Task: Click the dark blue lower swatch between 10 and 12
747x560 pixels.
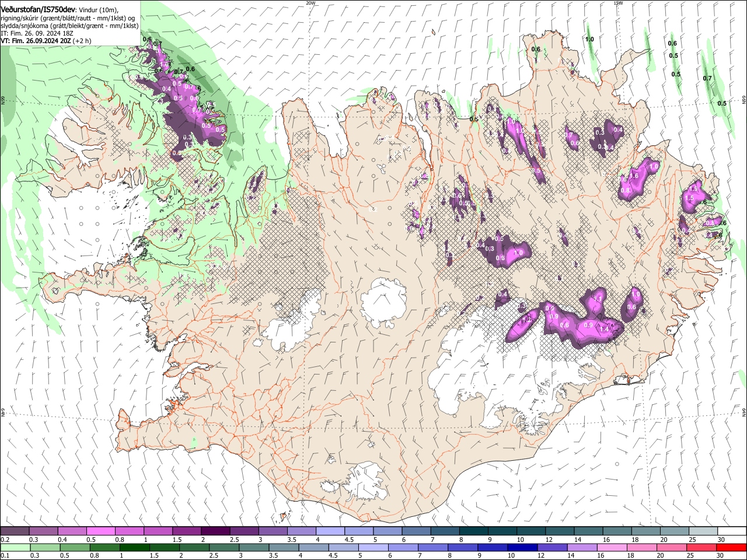Action: [x=522, y=547]
